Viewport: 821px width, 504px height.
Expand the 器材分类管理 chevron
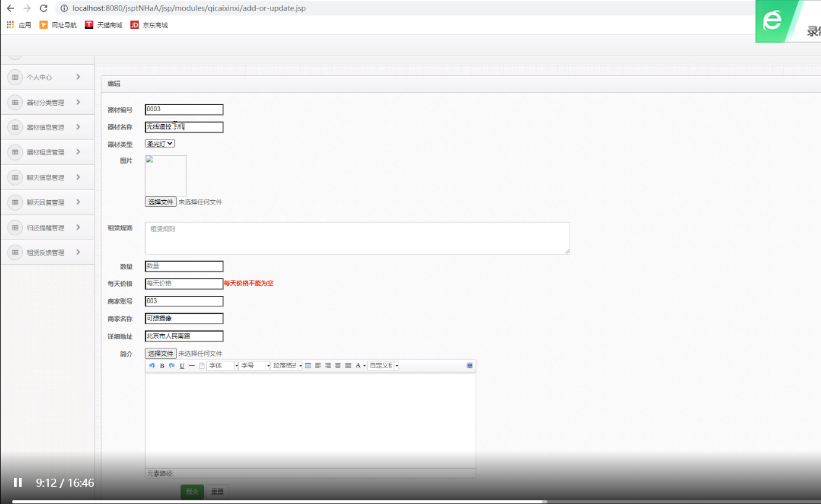78,102
